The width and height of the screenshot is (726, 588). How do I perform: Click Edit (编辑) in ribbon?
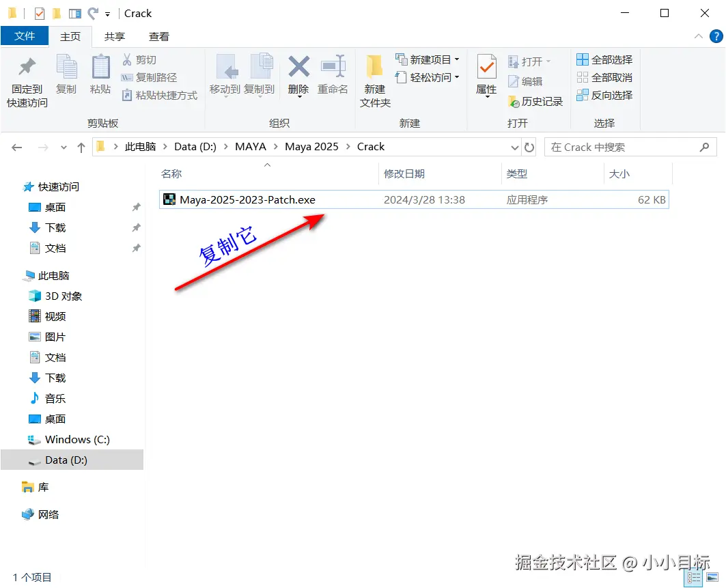tap(525, 81)
